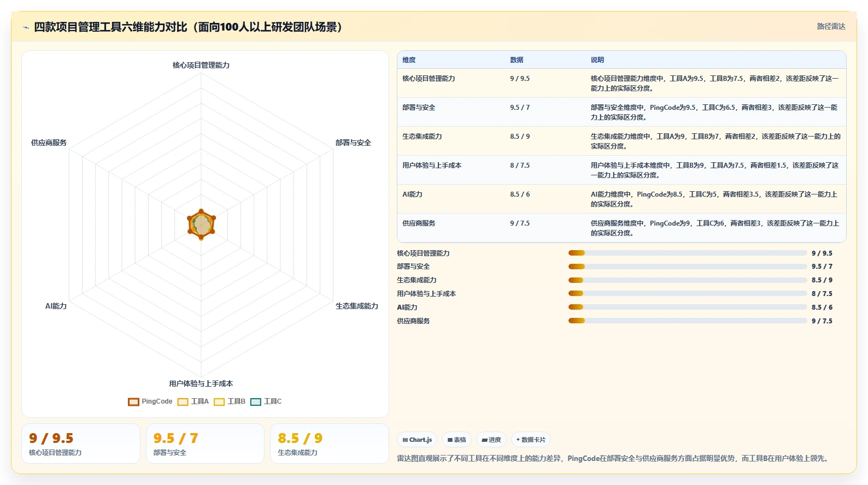Click the description starting 用户体验与上手成本维度中
868x485 pixels.
tap(714, 170)
